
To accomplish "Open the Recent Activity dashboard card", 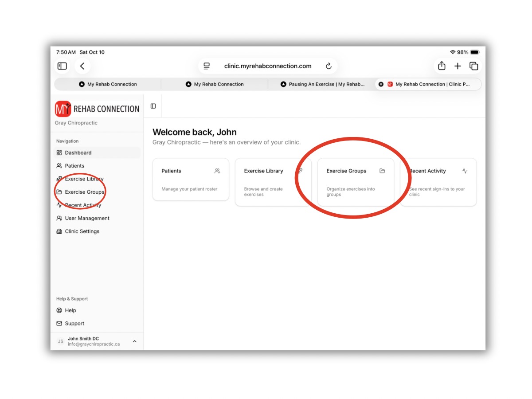I will coord(438,182).
